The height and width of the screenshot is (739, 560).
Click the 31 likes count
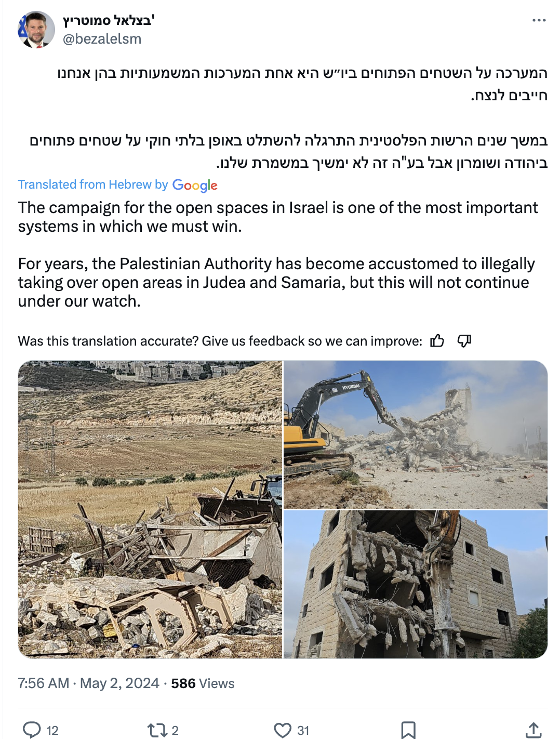coord(303,731)
